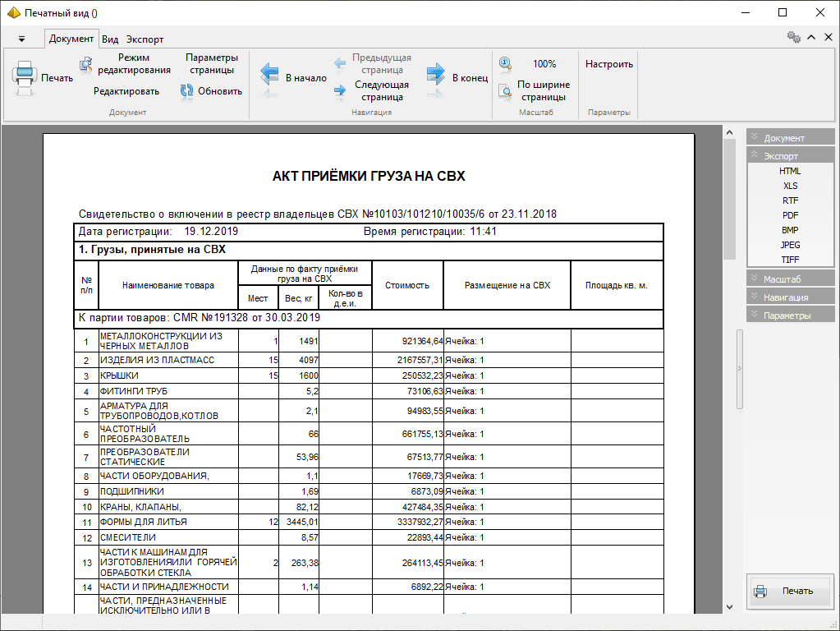
Task: Expand the Масштаб side panel section
Action: coord(791,279)
